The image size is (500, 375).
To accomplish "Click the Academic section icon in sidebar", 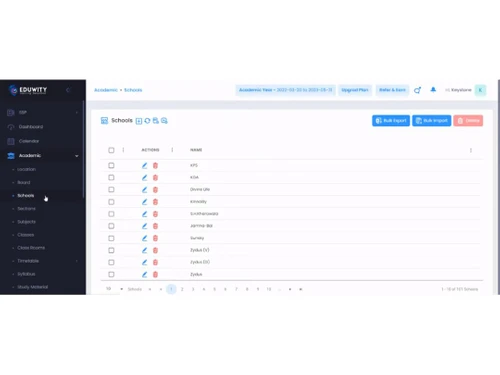I will [x=11, y=156].
